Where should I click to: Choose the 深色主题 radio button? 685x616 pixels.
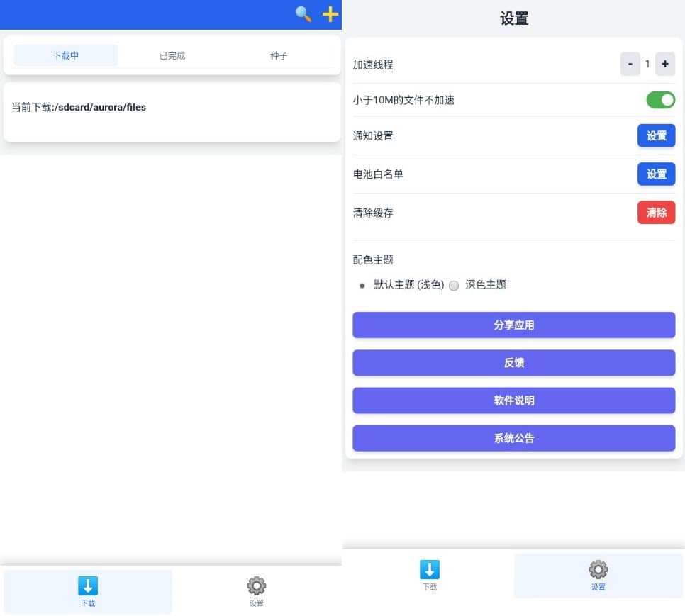454,286
